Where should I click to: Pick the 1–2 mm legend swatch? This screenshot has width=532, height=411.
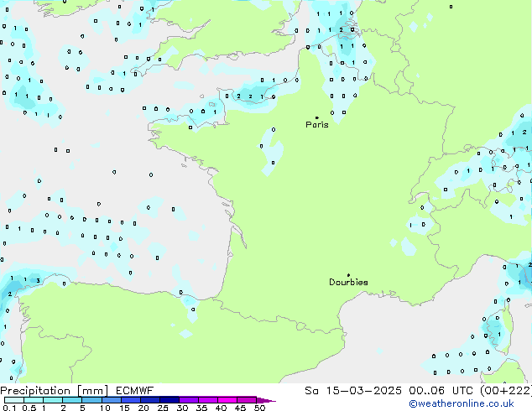click(x=53, y=400)
